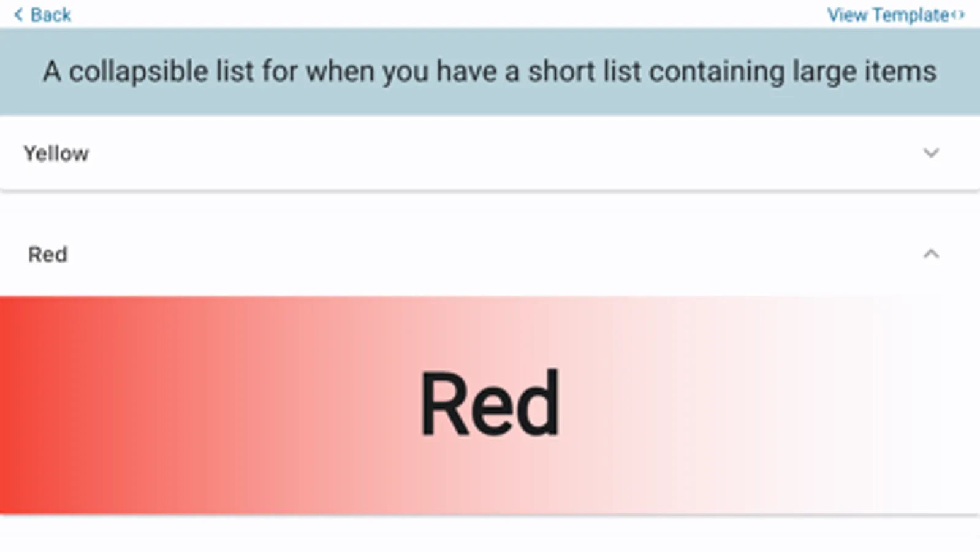Screen dimensions: 980x552
Task: Open the View Template link
Action: coord(887,15)
